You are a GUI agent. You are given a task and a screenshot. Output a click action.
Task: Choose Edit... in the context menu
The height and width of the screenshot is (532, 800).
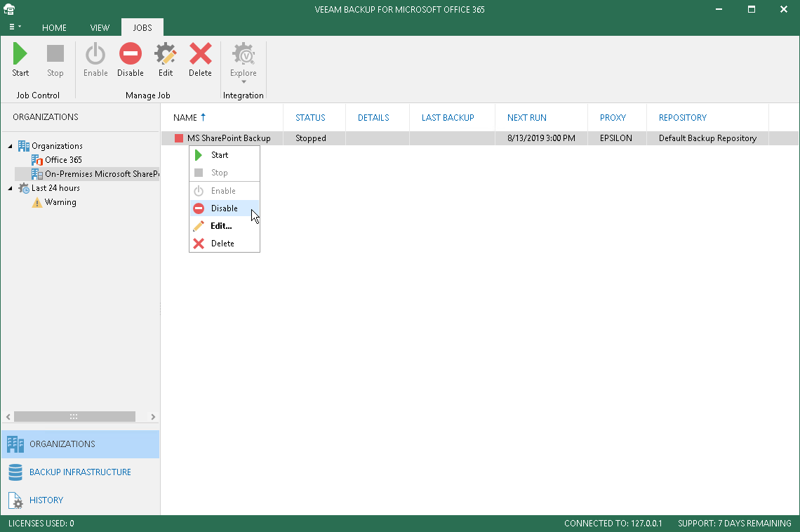225,226
